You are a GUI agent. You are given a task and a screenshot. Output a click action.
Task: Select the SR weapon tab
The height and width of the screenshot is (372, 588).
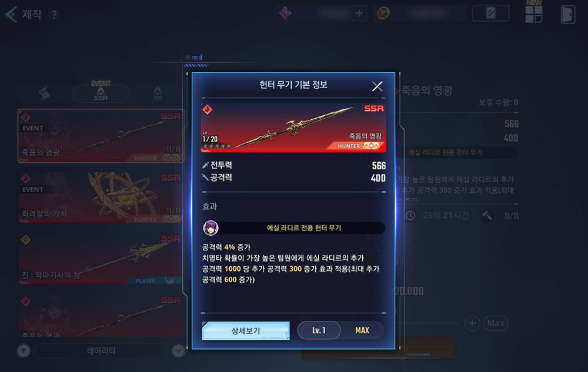click(x=158, y=93)
